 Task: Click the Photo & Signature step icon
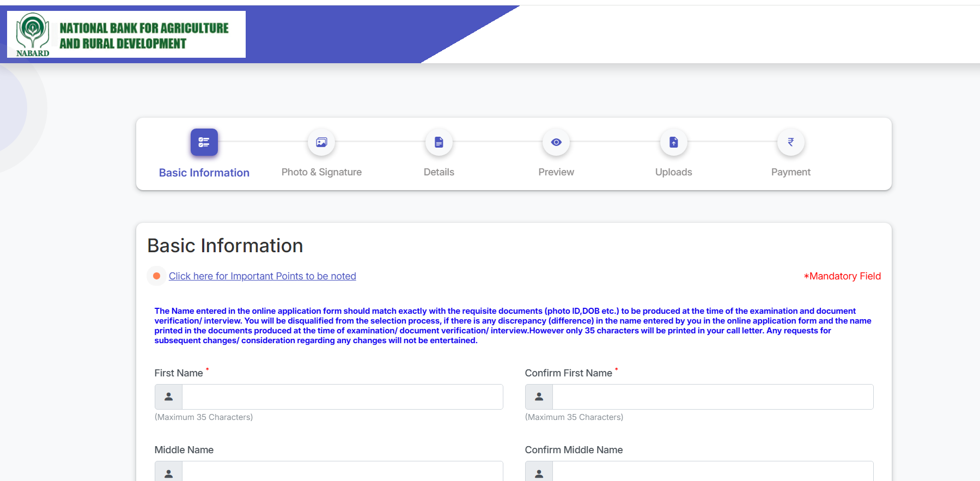321,142
